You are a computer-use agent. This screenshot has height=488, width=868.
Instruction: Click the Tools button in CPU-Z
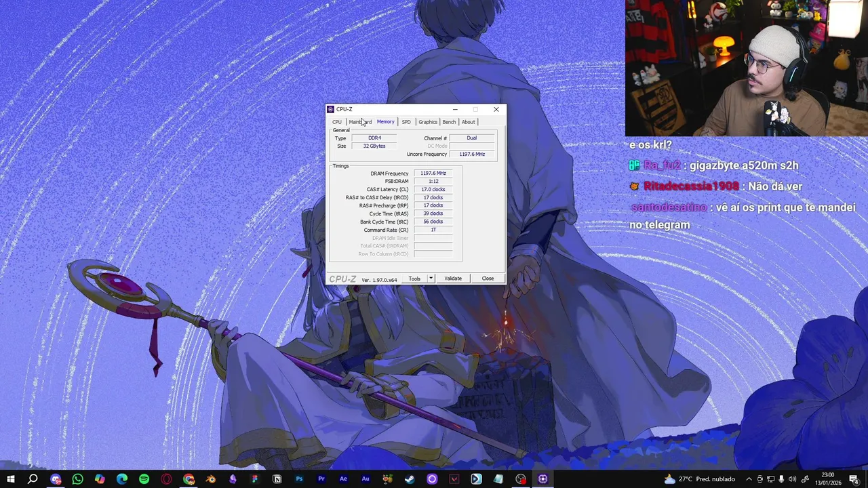[x=414, y=279]
